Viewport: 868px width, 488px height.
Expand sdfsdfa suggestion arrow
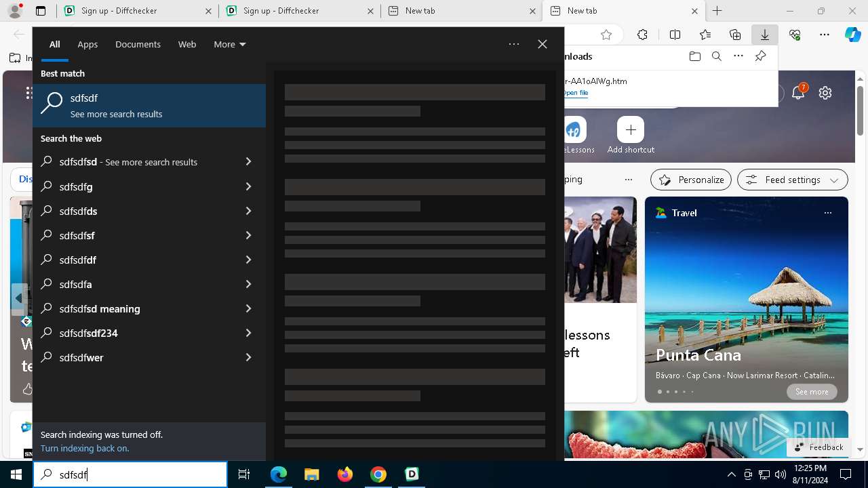point(248,284)
